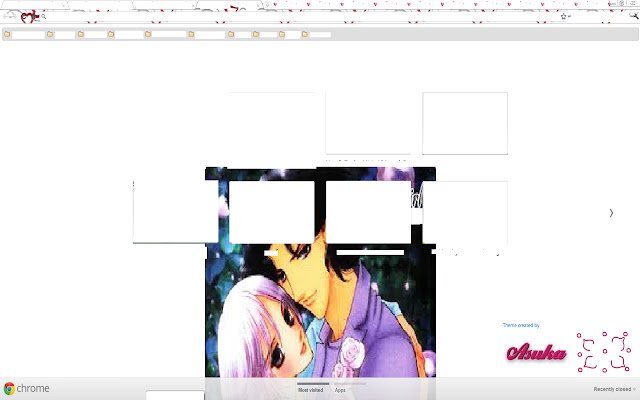The width and height of the screenshot is (640, 400).
Task: Switch to the Most visited section
Action: point(311,390)
